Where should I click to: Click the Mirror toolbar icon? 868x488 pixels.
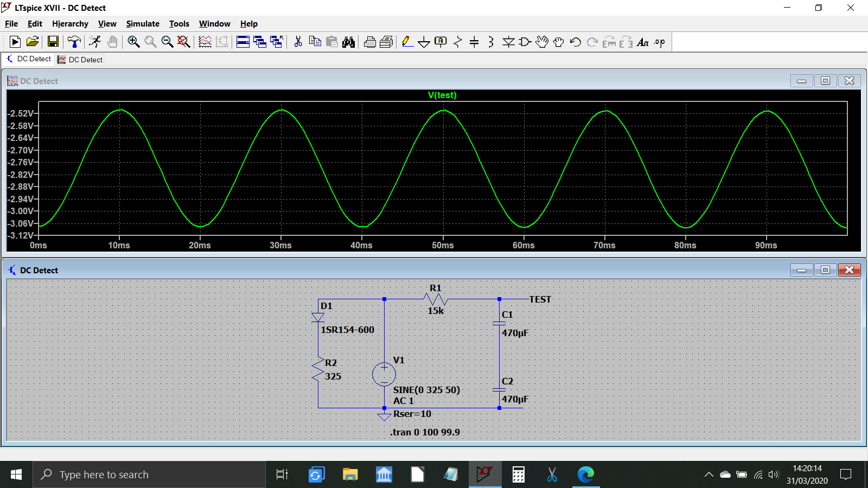coord(626,42)
